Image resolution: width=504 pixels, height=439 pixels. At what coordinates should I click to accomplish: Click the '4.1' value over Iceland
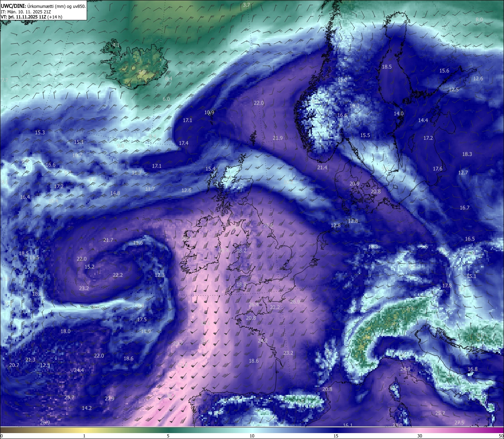[x=116, y=45]
